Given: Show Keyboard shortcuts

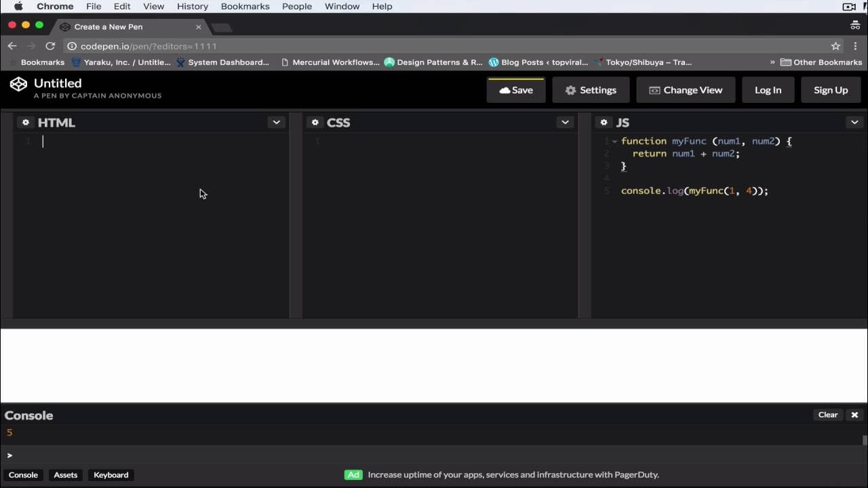Looking at the screenshot, I should pyautogui.click(x=111, y=475).
